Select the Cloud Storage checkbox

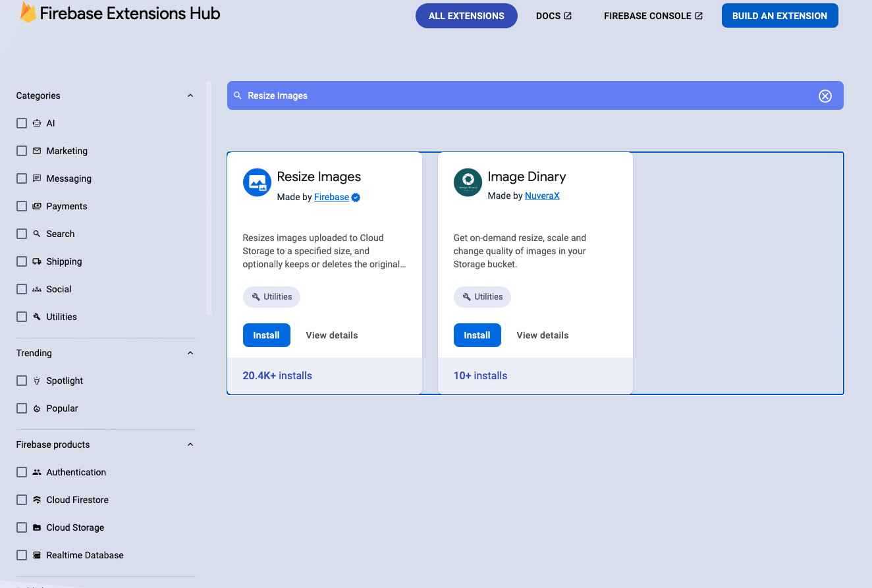(22, 527)
